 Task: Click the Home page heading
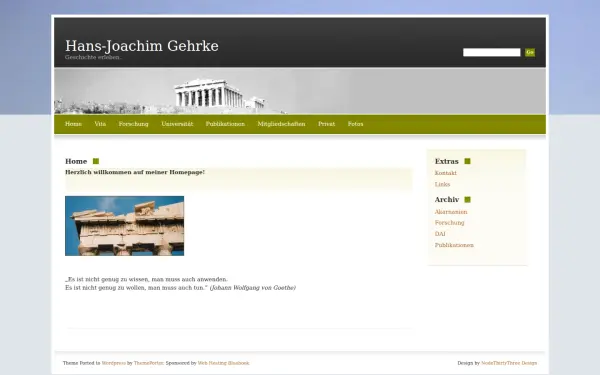click(76, 161)
